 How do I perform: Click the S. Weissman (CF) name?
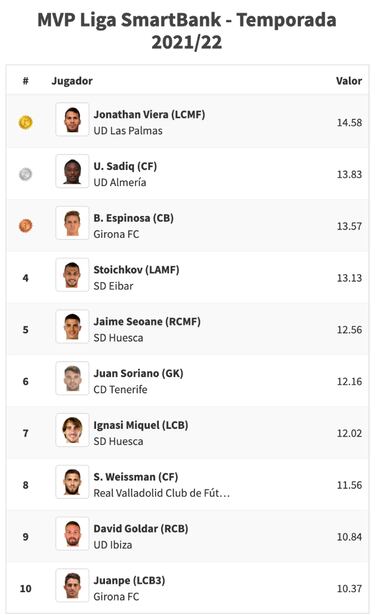[136, 477]
